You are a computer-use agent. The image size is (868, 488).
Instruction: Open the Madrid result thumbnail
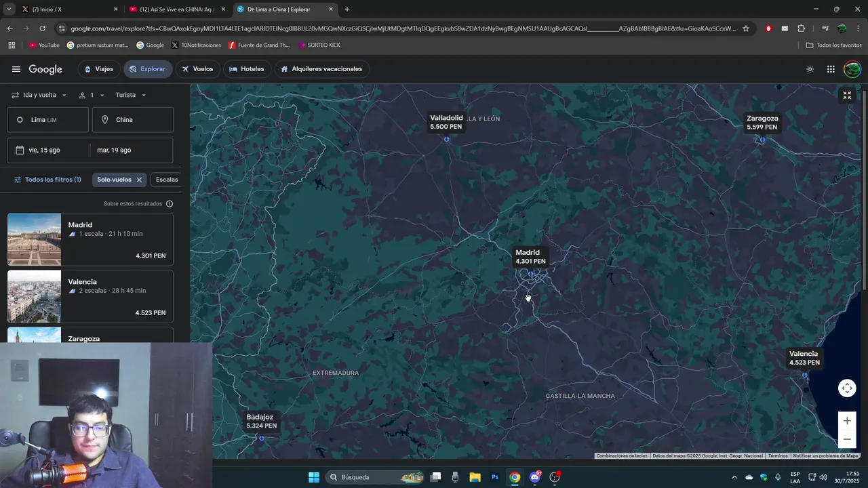(x=34, y=239)
